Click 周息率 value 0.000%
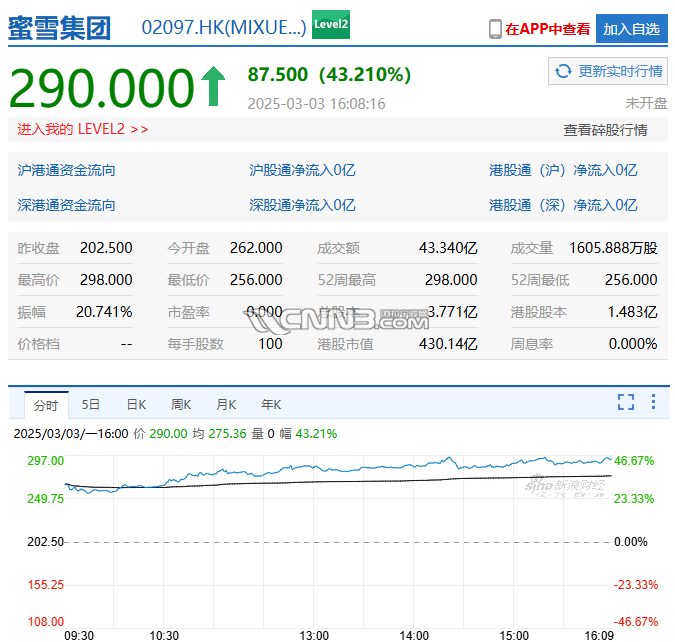675x642 pixels. 633,344
